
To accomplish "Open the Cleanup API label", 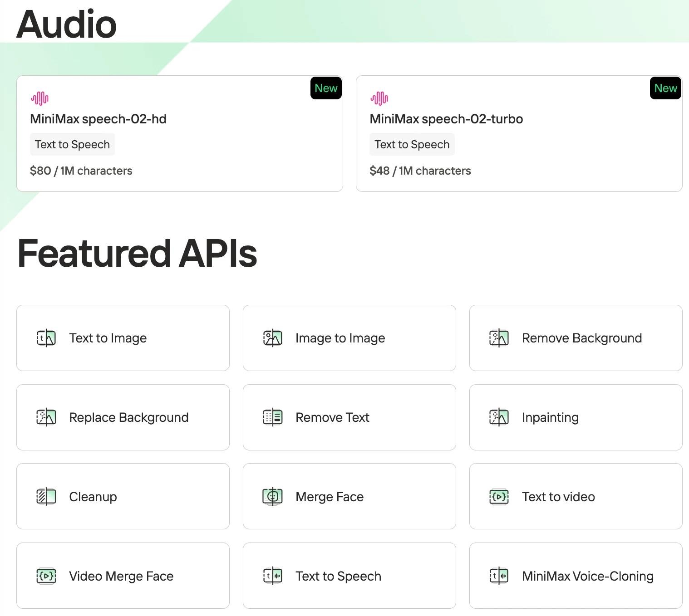I will pyautogui.click(x=93, y=497).
